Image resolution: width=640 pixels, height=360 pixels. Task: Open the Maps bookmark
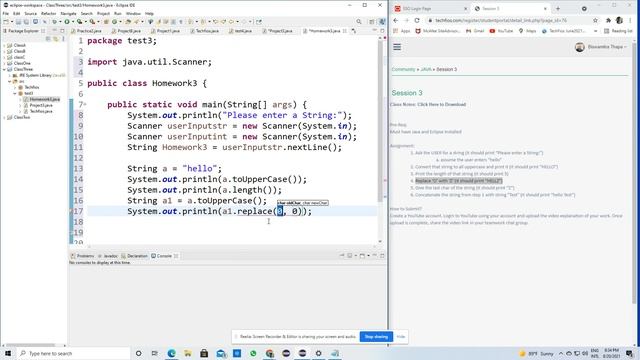(x=528, y=31)
